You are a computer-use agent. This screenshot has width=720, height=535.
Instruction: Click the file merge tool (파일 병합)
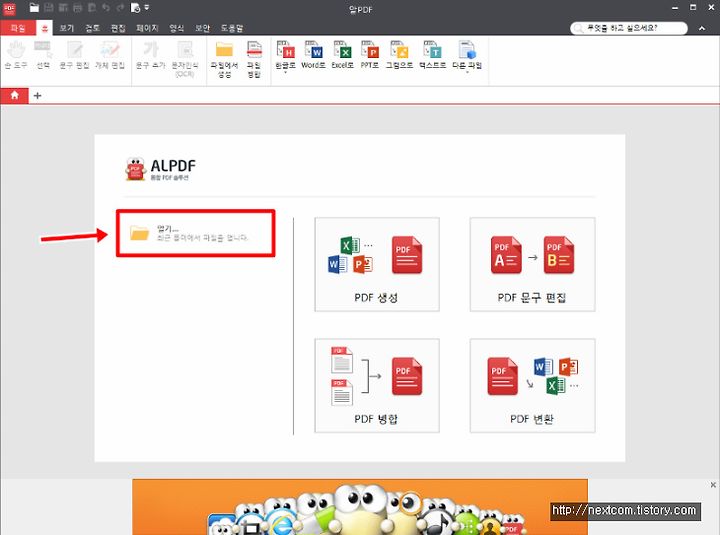point(254,59)
